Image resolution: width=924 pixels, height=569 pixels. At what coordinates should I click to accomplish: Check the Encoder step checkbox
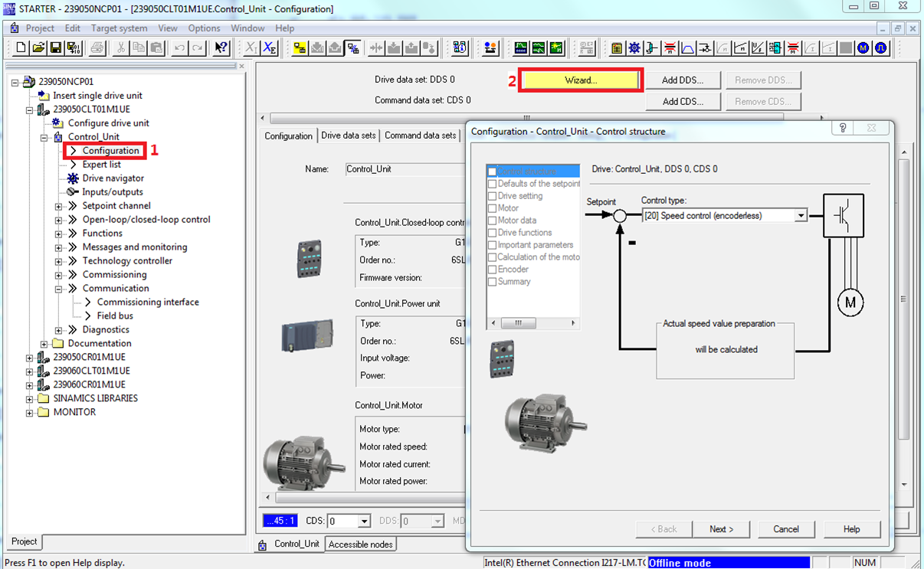493,270
